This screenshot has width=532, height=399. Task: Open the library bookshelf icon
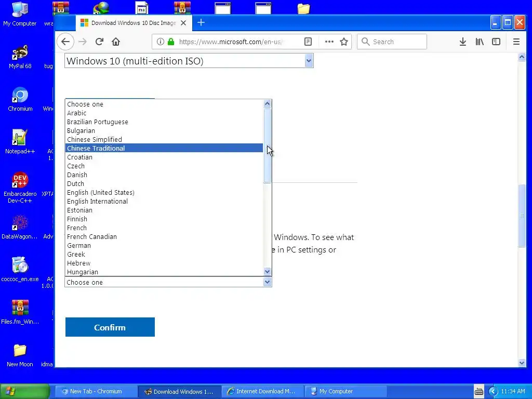[x=480, y=42]
